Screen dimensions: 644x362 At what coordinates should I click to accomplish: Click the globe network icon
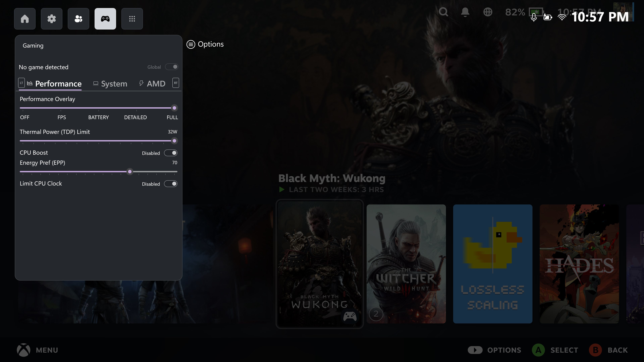(x=488, y=12)
